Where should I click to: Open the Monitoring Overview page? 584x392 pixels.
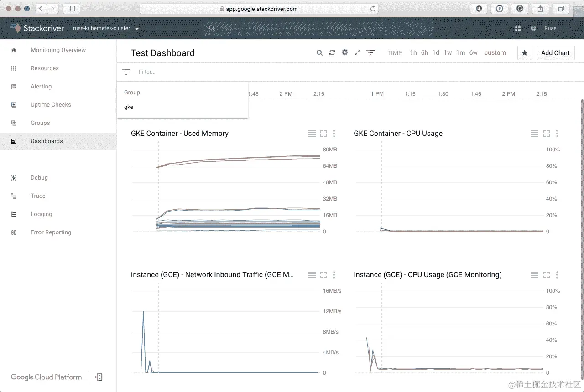click(58, 50)
